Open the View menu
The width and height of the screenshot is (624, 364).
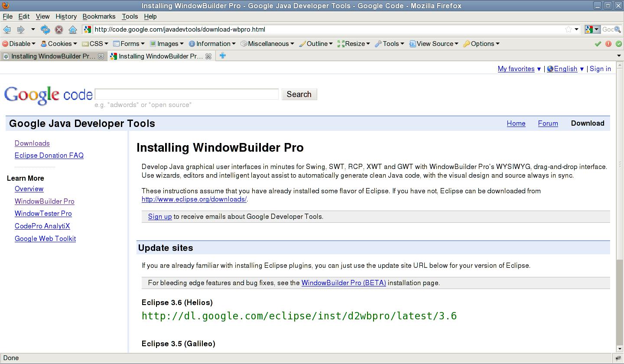click(x=42, y=16)
